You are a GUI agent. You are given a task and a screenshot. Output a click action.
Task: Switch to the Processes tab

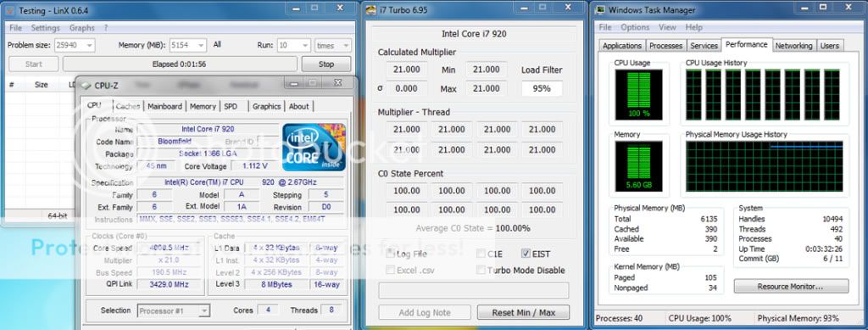click(x=666, y=46)
